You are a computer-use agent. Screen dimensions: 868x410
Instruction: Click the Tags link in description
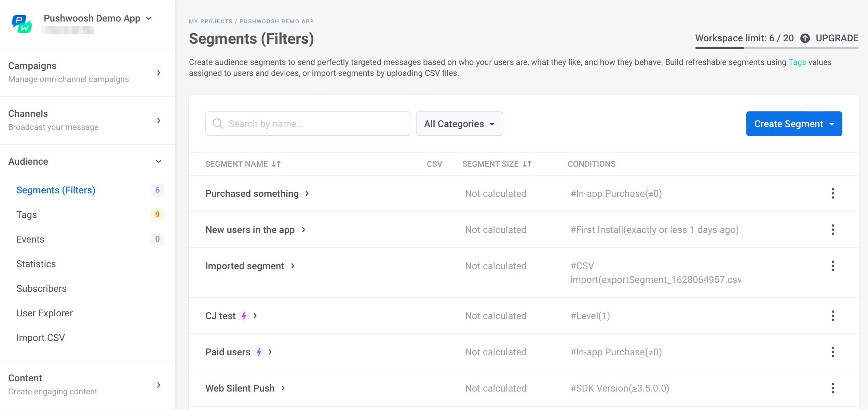pos(797,62)
